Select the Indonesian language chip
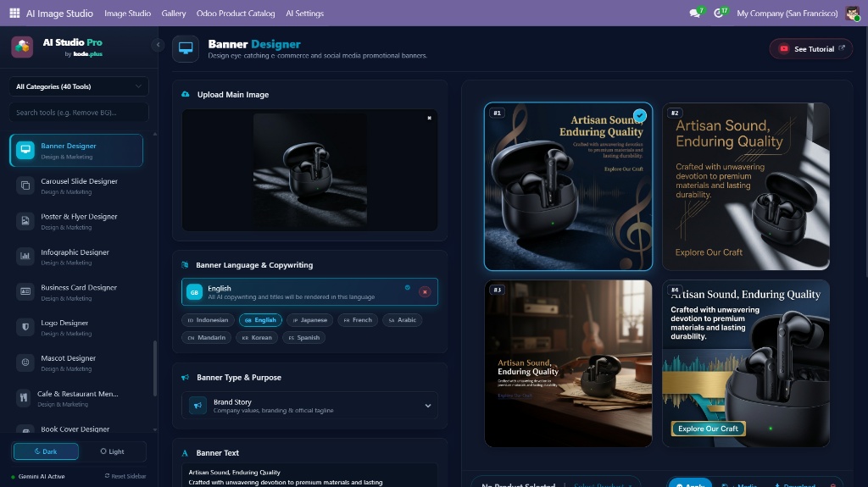This screenshot has height=487, width=868. [x=209, y=320]
